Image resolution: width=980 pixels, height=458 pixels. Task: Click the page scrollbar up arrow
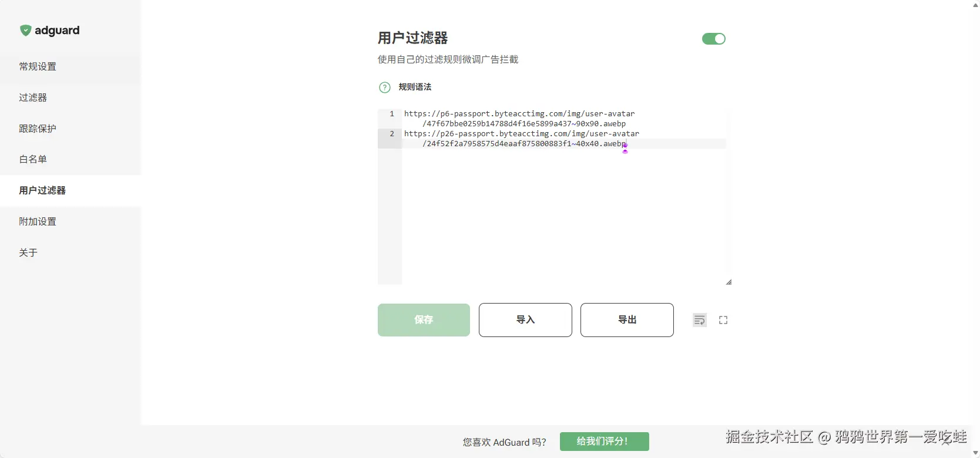point(976,5)
